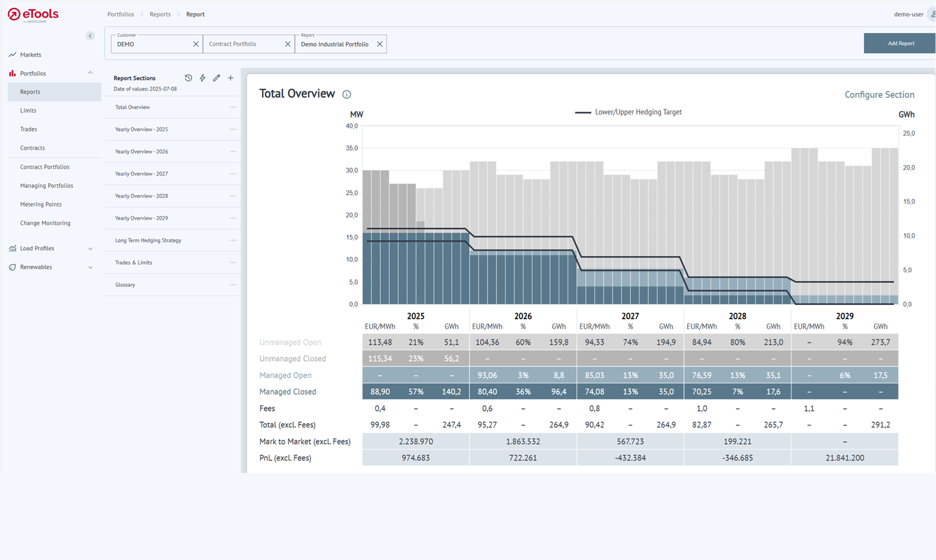Click the Portfolios bar chart icon
Image resolution: width=936 pixels, height=560 pixels.
12,73
